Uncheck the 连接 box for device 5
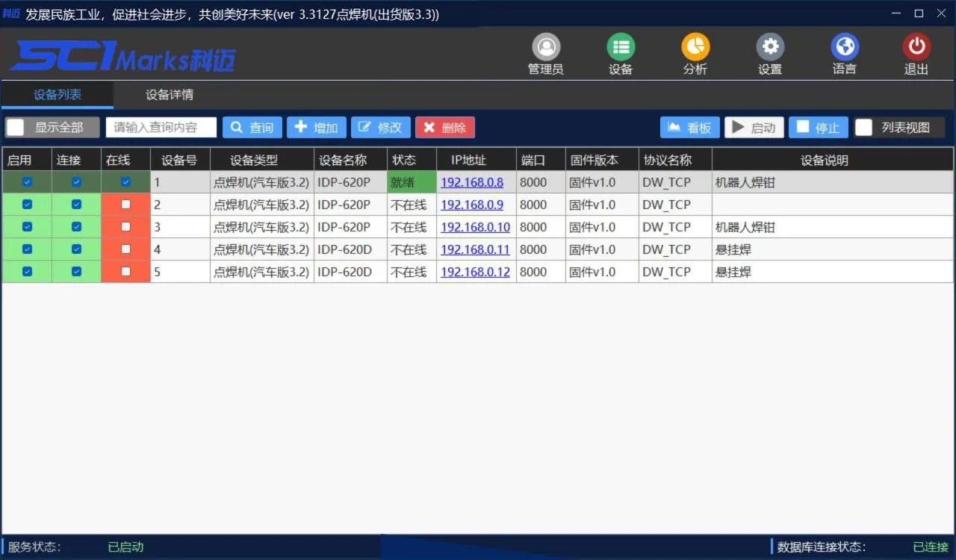Image resolution: width=956 pixels, height=560 pixels. [76, 272]
